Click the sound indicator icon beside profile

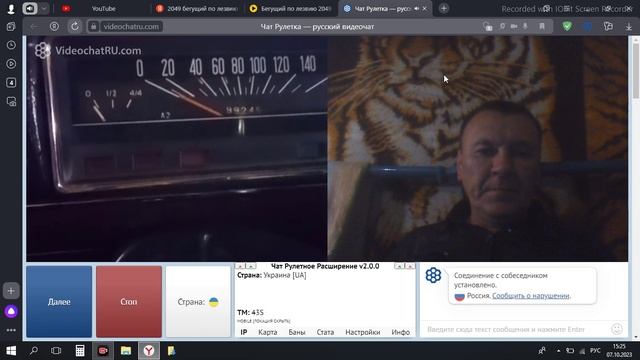[30, 9]
